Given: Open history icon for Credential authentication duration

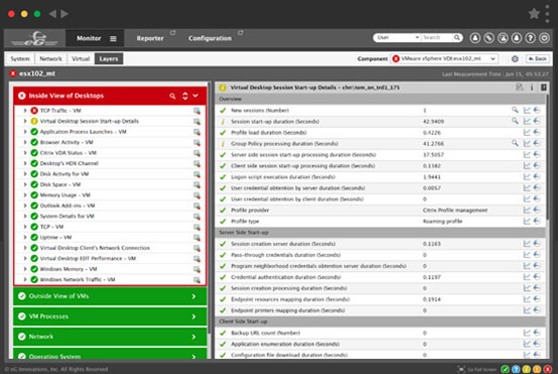Looking at the screenshot, I should [x=537, y=277].
